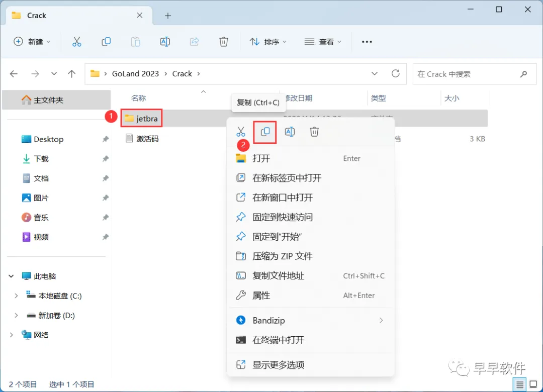Open recent locations chevron dropdown
543x392 pixels.
pos(54,74)
